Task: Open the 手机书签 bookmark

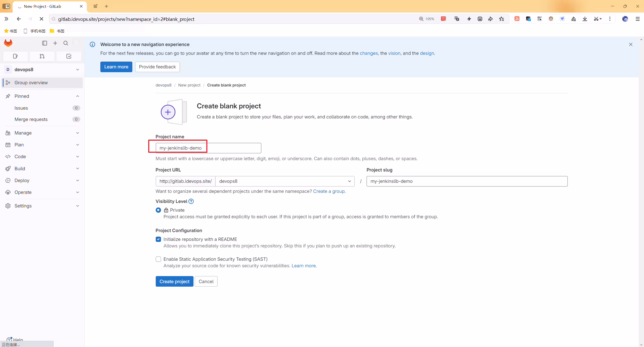Action: pyautogui.click(x=34, y=31)
